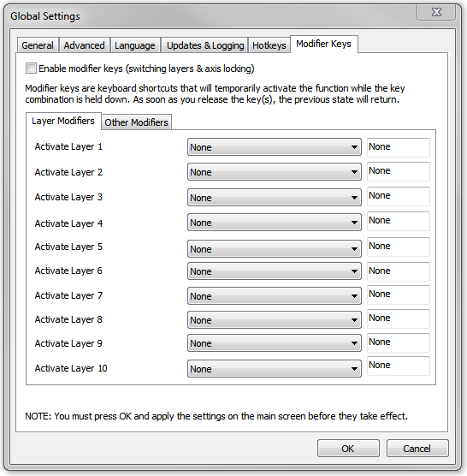The width and height of the screenshot is (467, 476).
Task: Expand Activate Layer 10 dropdown
Action: pos(275,369)
